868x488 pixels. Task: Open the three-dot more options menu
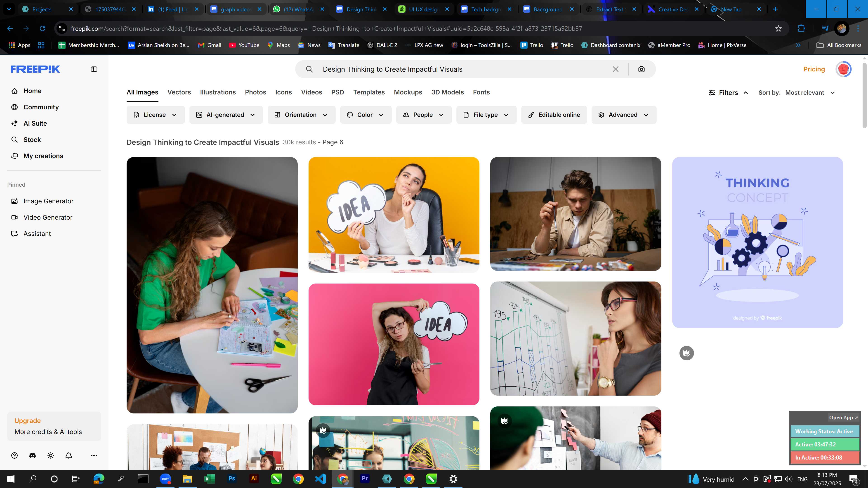[94, 455]
